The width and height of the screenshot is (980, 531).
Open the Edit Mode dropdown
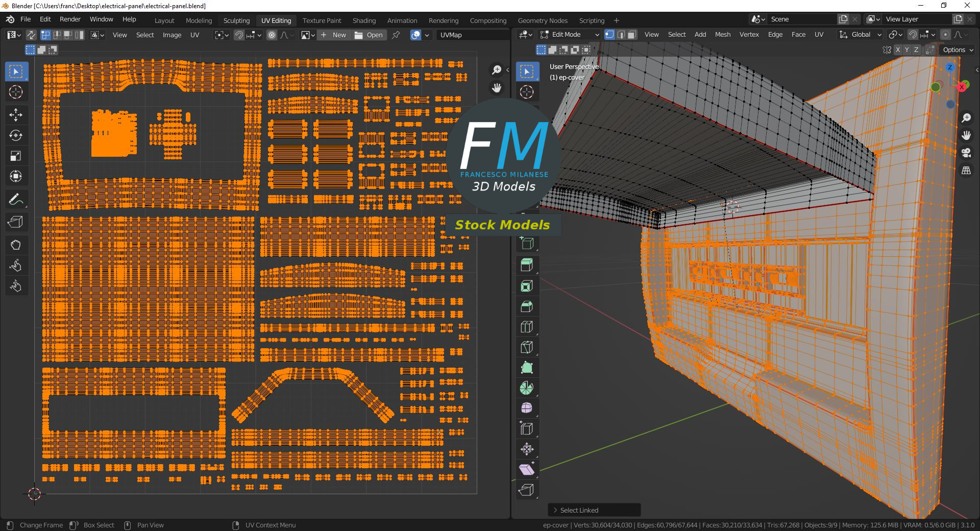(x=570, y=34)
